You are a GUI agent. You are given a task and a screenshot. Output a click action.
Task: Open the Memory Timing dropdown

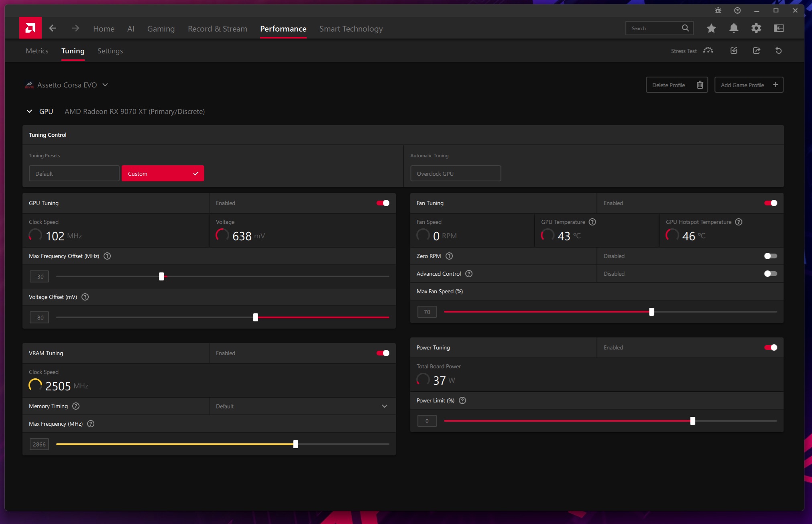pyautogui.click(x=302, y=406)
